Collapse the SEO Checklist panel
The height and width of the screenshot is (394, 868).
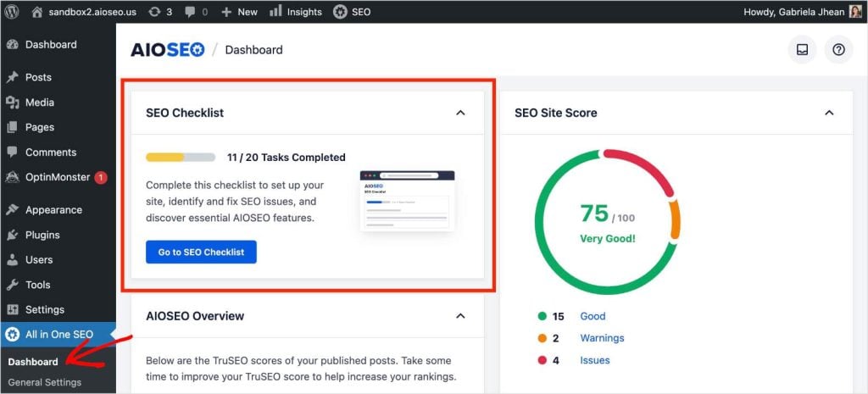460,113
